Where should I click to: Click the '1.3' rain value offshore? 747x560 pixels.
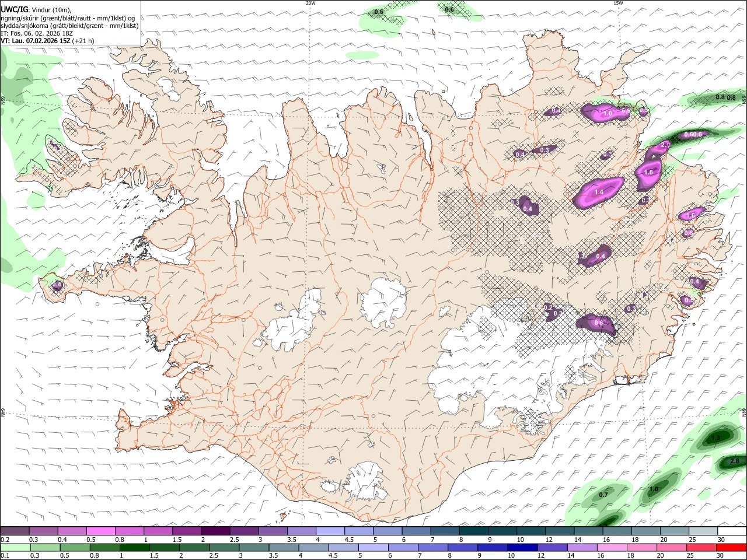[715, 437]
